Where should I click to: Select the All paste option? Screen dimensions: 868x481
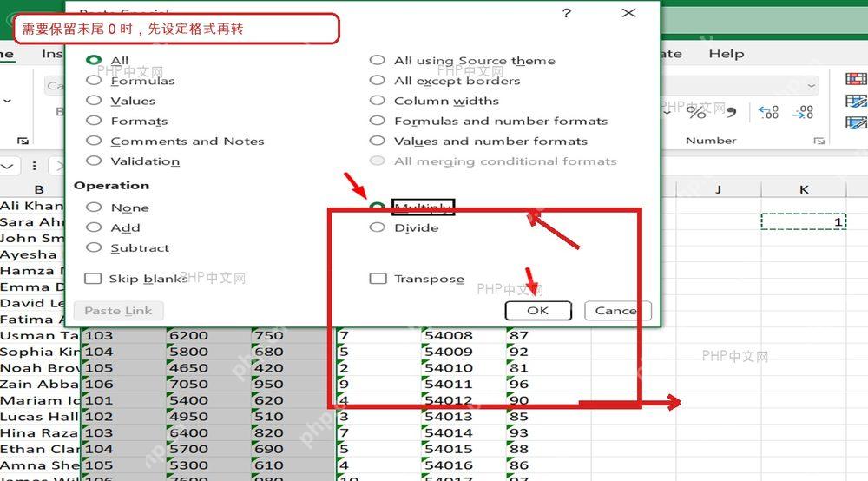click(x=94, y=60)
